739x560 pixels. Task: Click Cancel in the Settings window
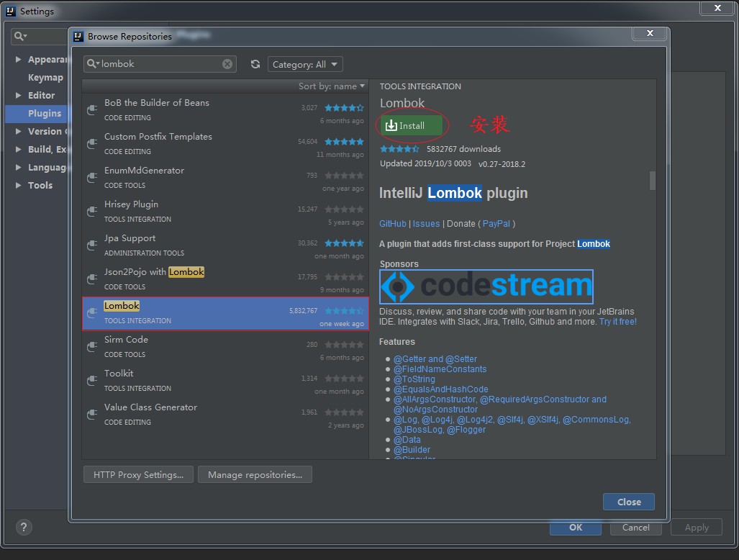pos(636,528)
